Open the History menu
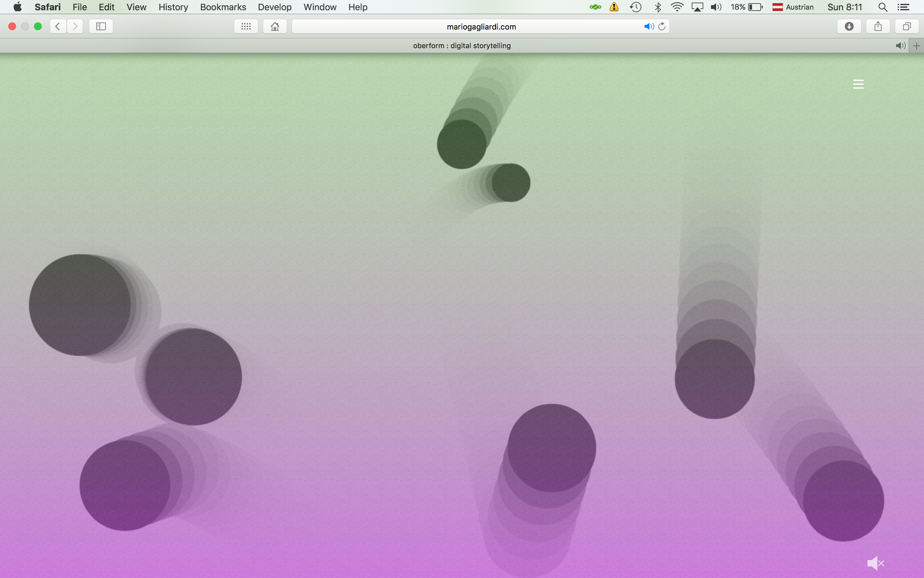 pyautogui.click(x=173, y=7)
